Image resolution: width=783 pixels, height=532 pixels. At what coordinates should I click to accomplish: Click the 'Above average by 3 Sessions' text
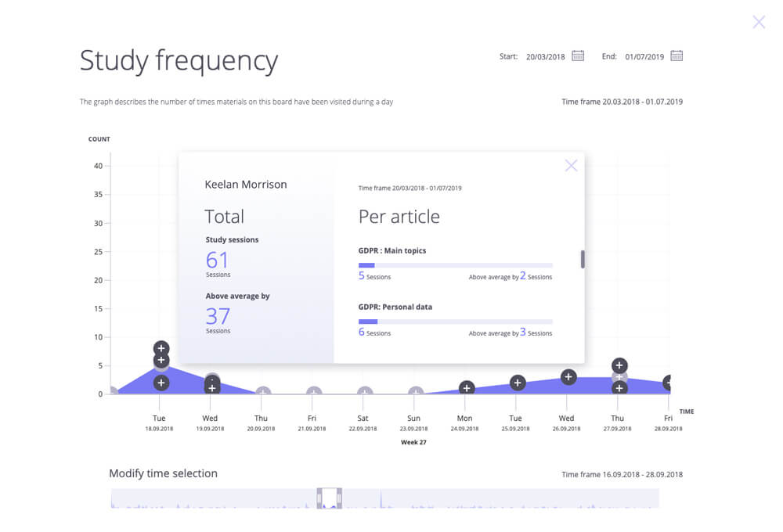[511, 332]
